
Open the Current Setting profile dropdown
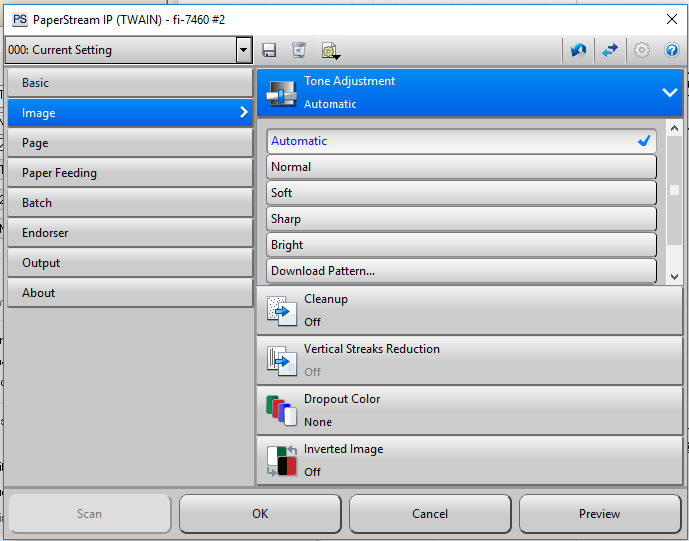(243, 50)
